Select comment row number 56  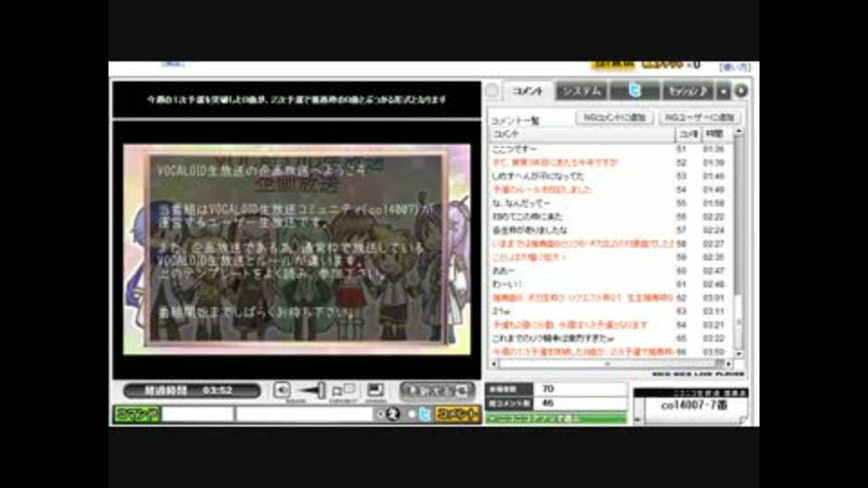tap(610, 217)
